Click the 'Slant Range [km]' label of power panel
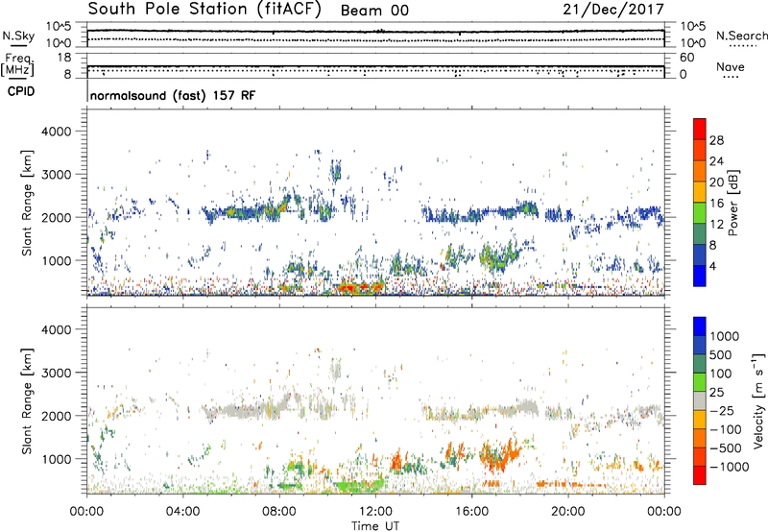 coord(27,203)
